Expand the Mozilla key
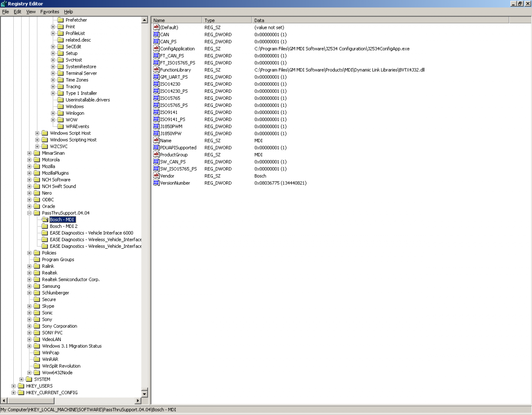The image size is (532, 415). (x=29, y=166)
